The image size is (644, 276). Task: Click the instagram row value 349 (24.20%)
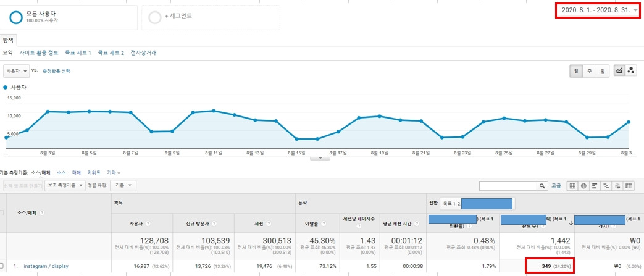click(x=555, y=266)
